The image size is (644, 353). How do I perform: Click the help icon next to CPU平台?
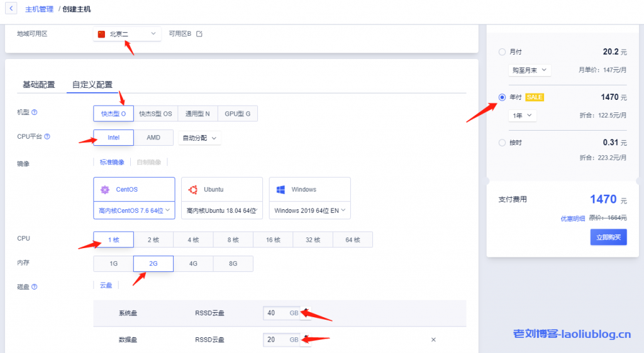[47, 136]
